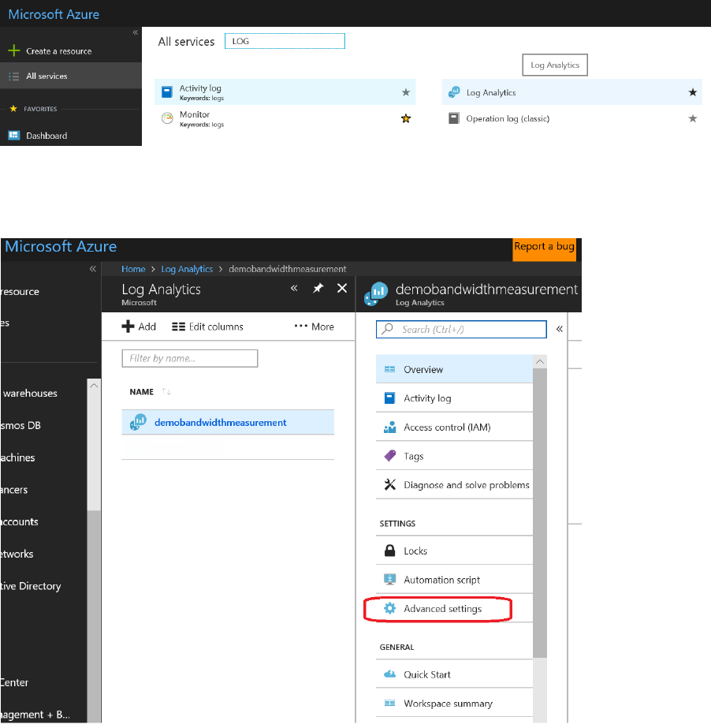The width and height of the screenshot is (711, 728).
Task: Click the Locks padlock icon
Action: click(x=390, y=551)
